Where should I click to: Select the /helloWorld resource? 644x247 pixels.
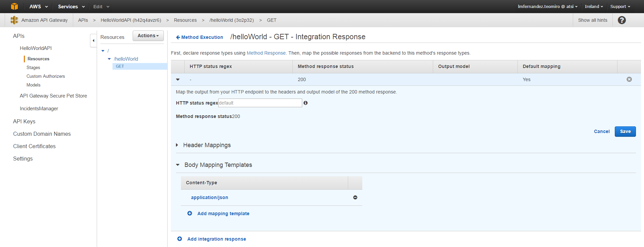pyautogui.click(x=126, y=59)
